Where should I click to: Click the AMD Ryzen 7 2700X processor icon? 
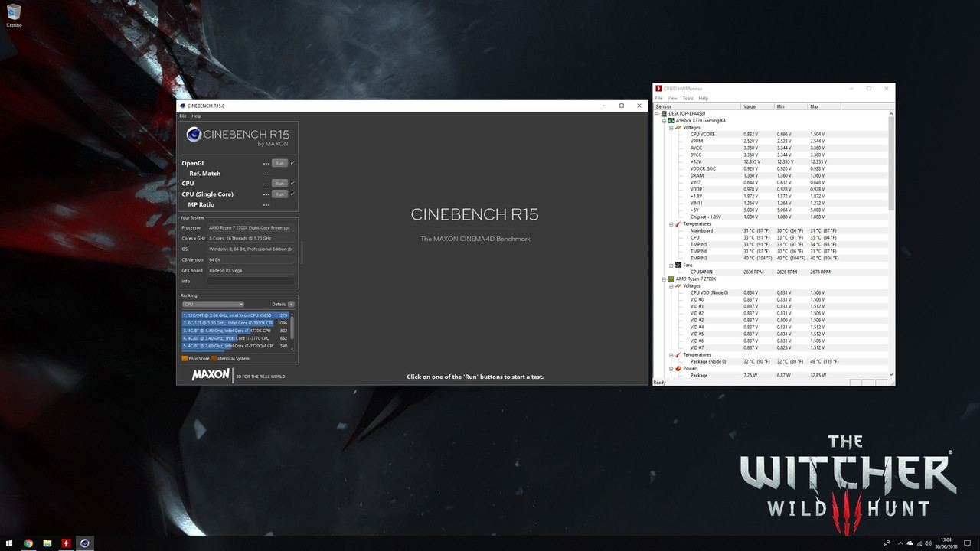[x=671, y=279]
